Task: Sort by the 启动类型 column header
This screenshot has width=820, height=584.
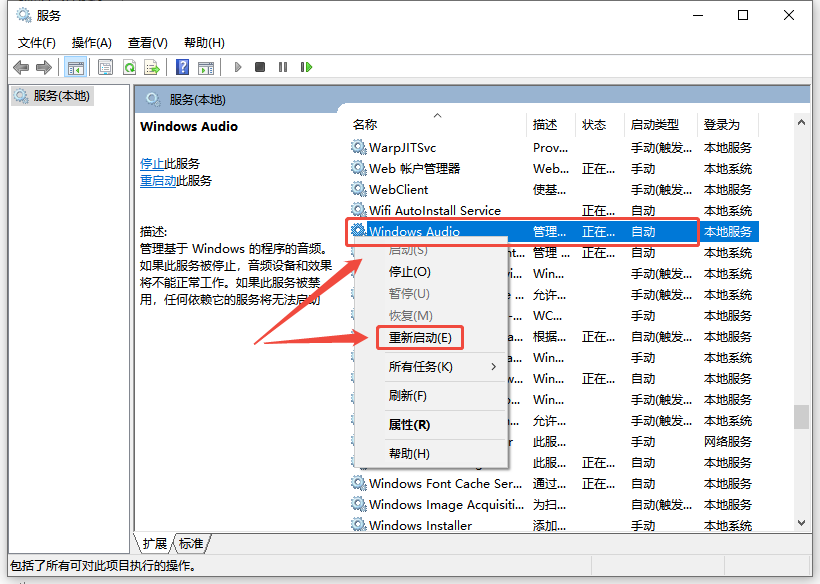Action: coord(661,124)
